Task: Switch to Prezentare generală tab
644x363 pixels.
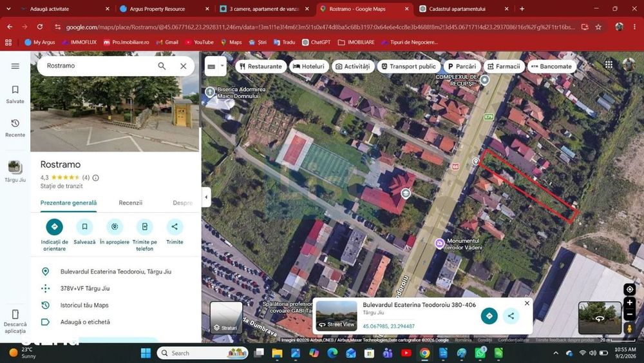Action: pyautogui.click(x=69, y=202)
